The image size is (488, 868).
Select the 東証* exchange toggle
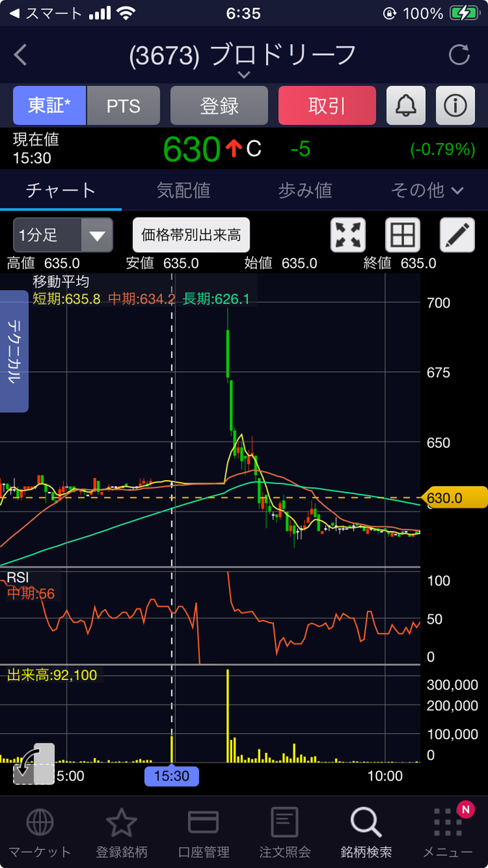click(50, 106)
